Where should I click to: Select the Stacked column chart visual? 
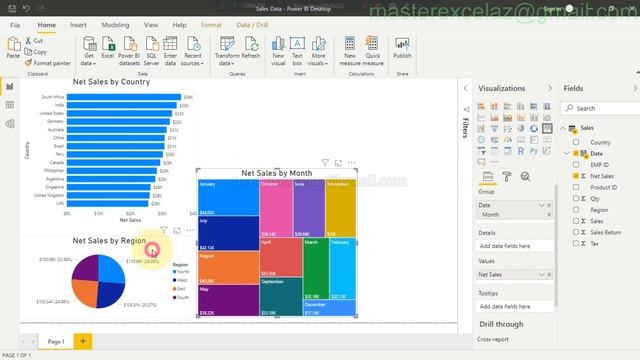[x=494, y=106]
